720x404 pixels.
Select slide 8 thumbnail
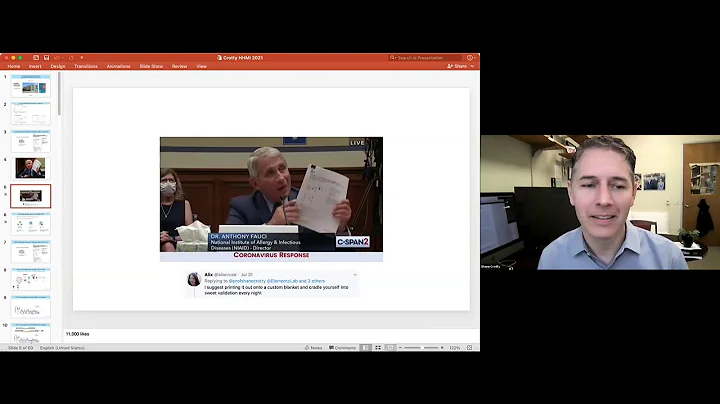click(31, 279)
